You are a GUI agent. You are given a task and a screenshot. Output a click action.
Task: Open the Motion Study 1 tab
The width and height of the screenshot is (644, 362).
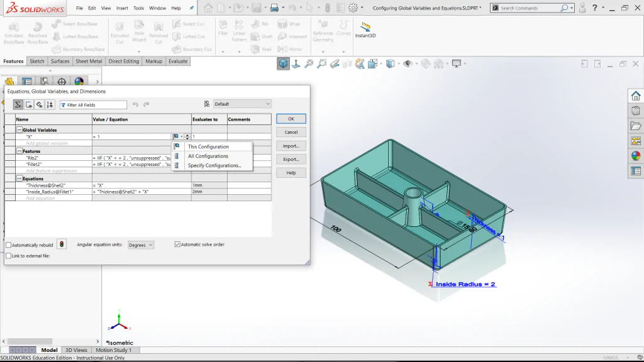tap(114, 350)
